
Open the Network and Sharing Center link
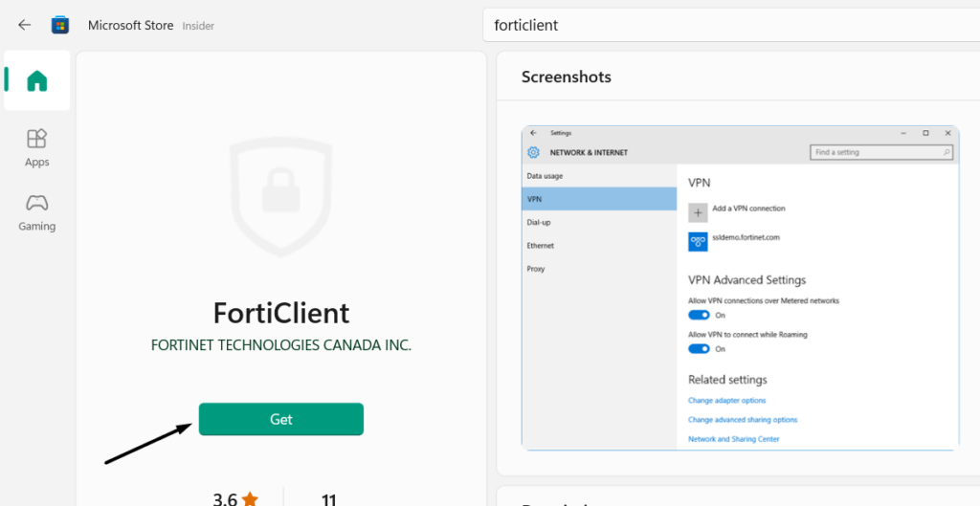tap(734, 439)
